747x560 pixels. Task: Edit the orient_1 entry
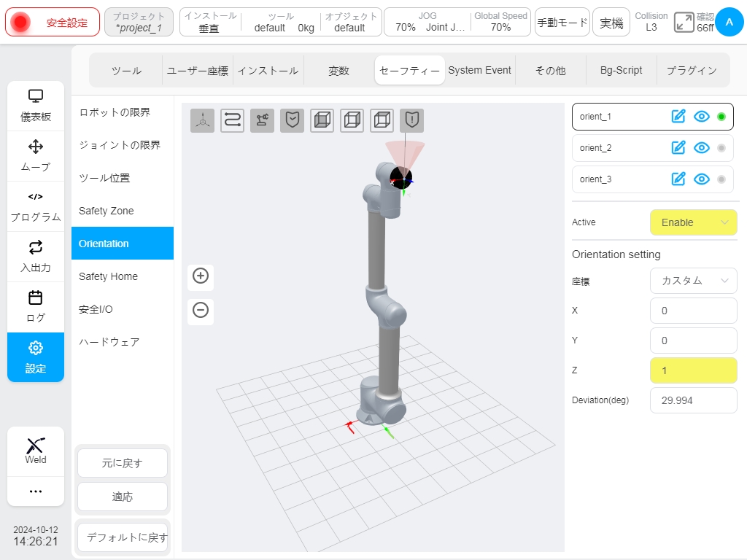click(x=678, y=117)
